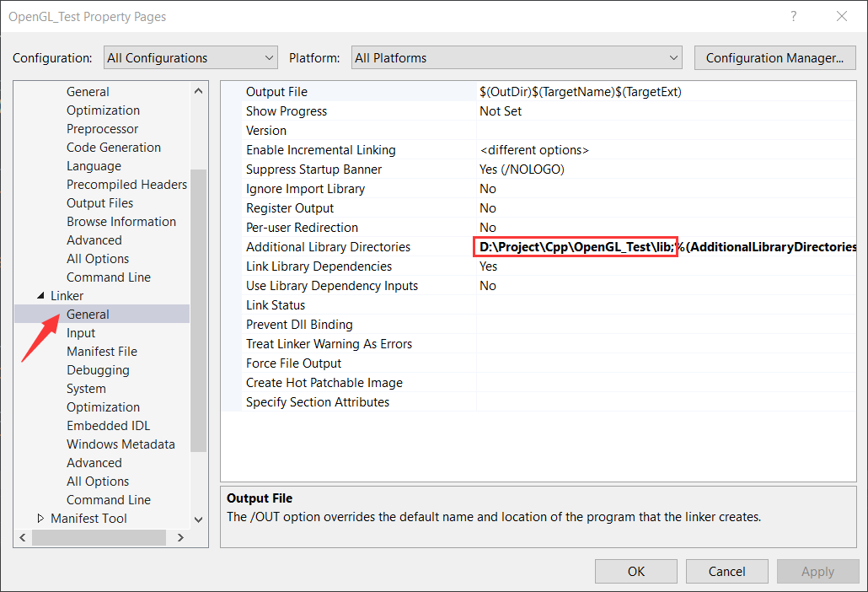Select the Embedded IDL item

click(x=108, y=426)
